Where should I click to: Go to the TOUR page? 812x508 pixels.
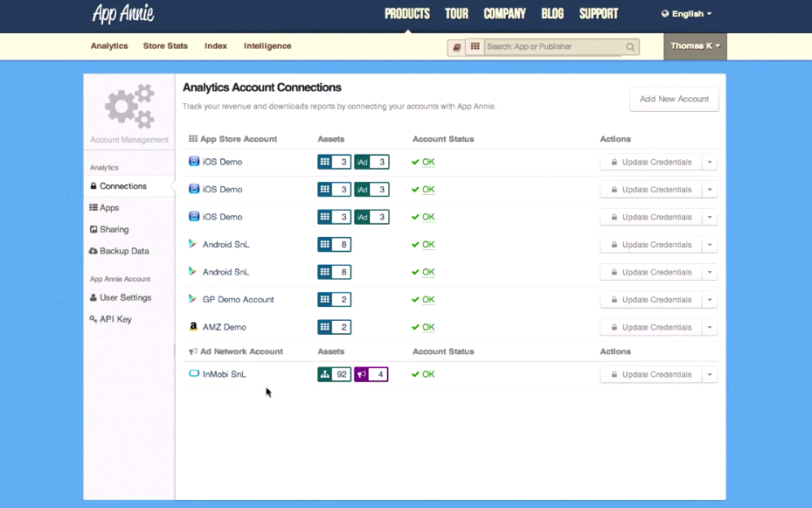coord(456,14)
